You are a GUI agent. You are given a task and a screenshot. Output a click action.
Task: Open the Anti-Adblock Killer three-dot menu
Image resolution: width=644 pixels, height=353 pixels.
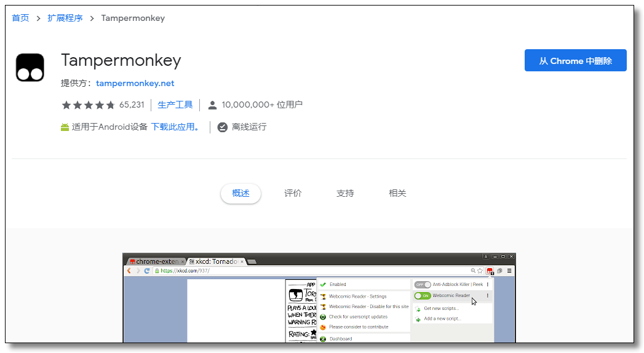[x=488, y=285]
